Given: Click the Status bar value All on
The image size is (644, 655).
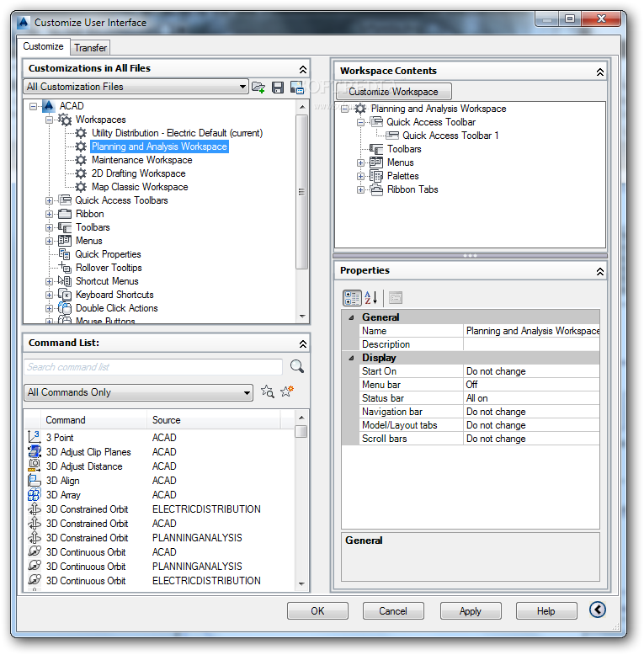Looking at the screenshot, I should (x=531, y=398).
